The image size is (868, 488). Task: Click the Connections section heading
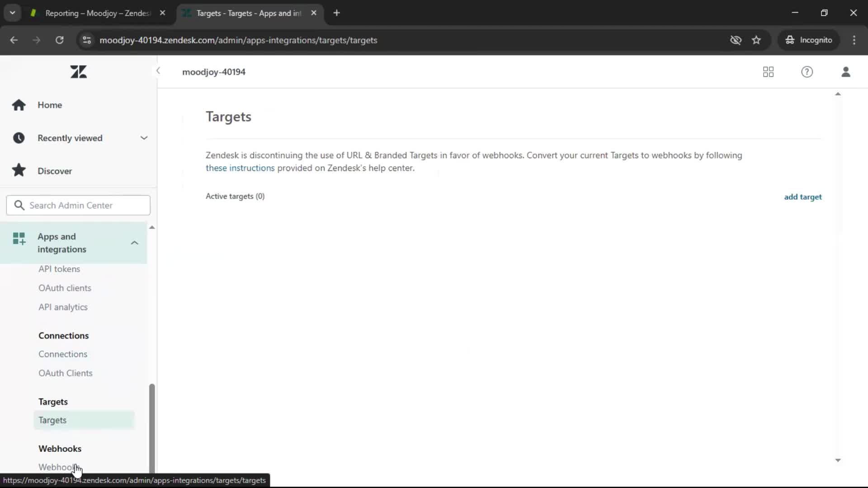click(x=63, y=335)
